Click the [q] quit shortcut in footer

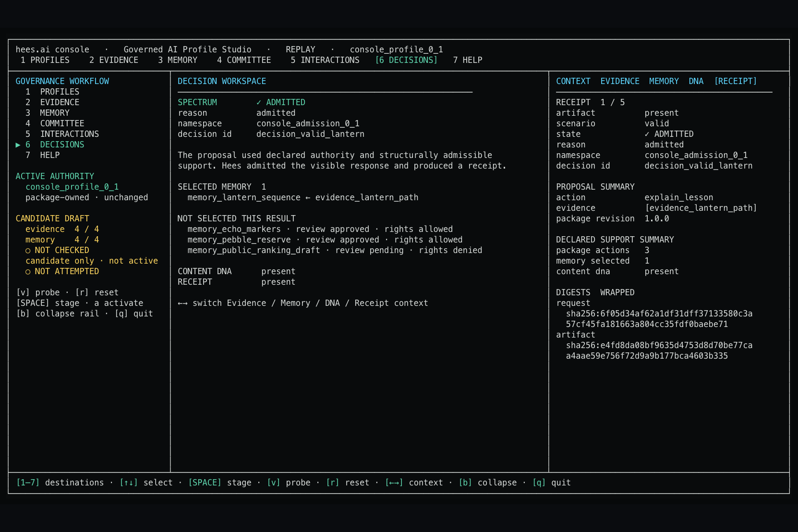551,483
